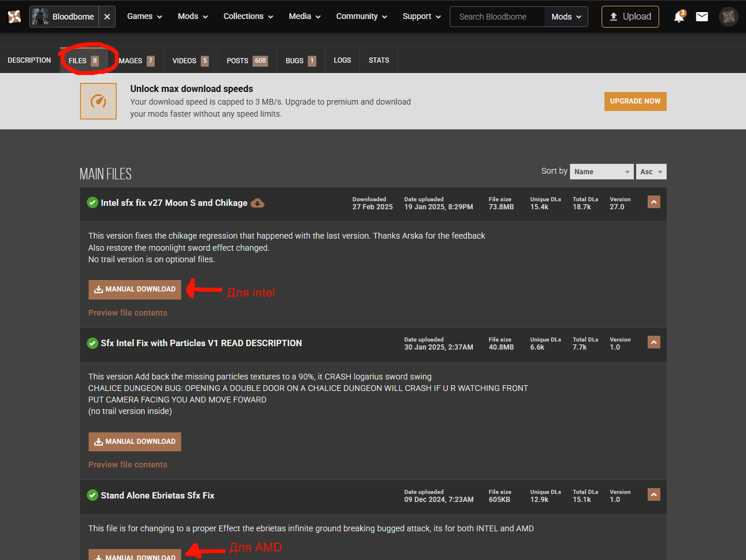Manual download Sfx Intel Fix with Particles
The image size is (746, 560).
coord(135,442)
